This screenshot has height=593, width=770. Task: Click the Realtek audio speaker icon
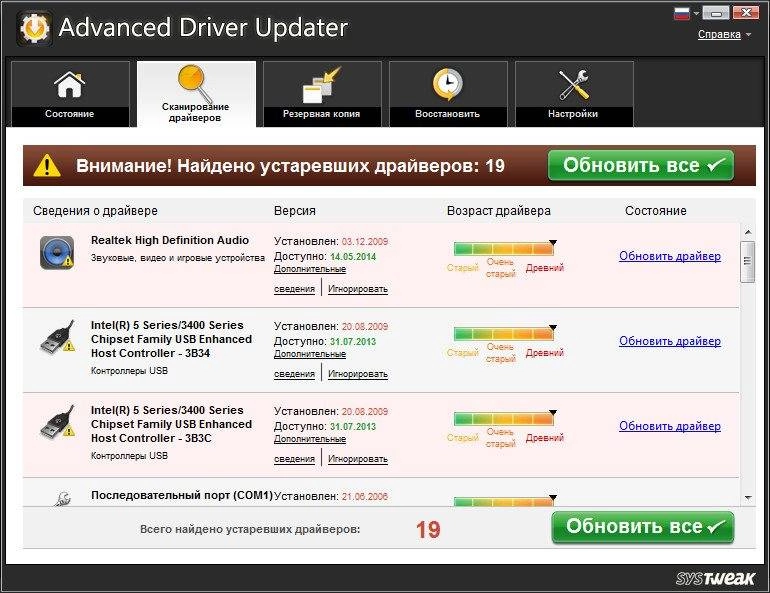(x=57, y=252)
